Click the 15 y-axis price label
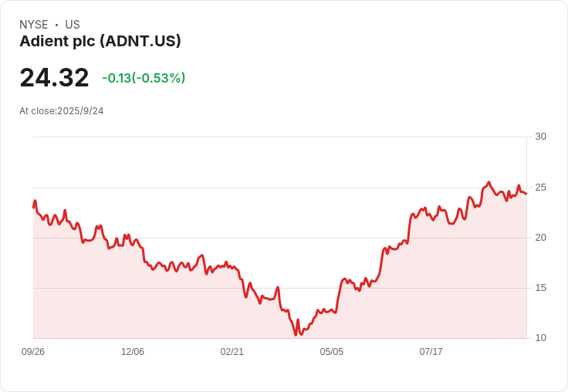The height and width of the screenshot is (392, 568). pos(541,288)
